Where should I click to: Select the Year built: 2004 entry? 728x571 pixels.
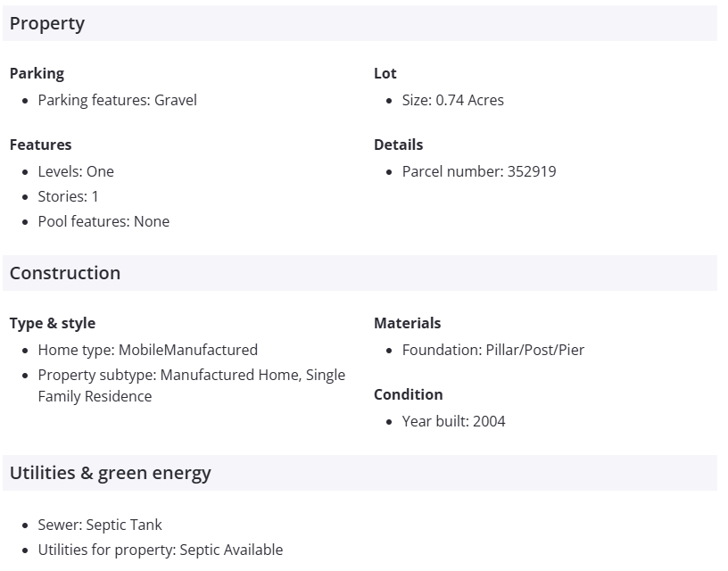(453, 421)
